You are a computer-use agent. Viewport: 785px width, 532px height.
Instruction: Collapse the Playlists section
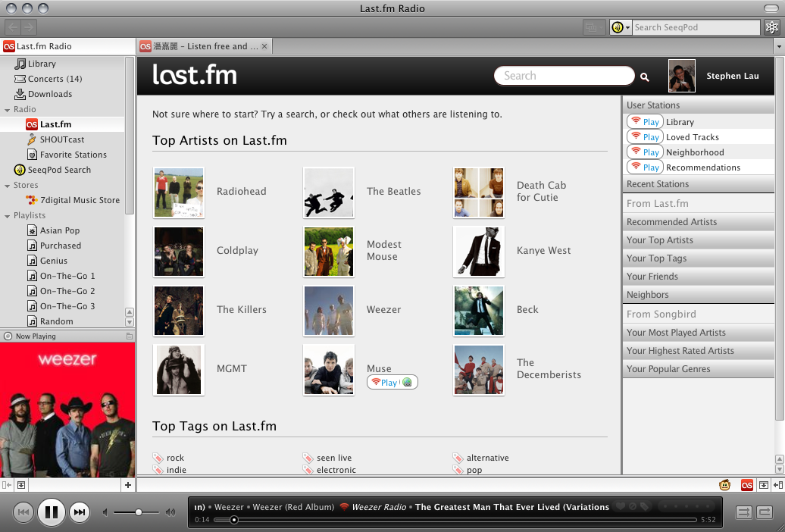tap(7, 216)
